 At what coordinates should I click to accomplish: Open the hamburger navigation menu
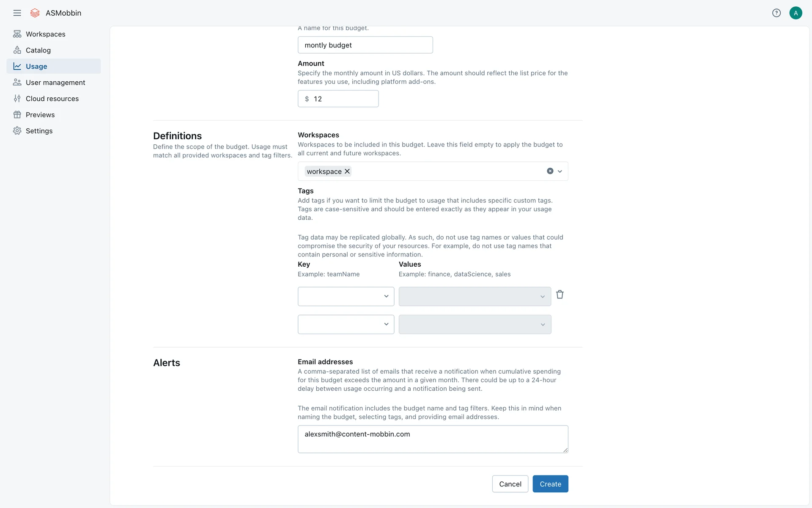pos(17,13)
